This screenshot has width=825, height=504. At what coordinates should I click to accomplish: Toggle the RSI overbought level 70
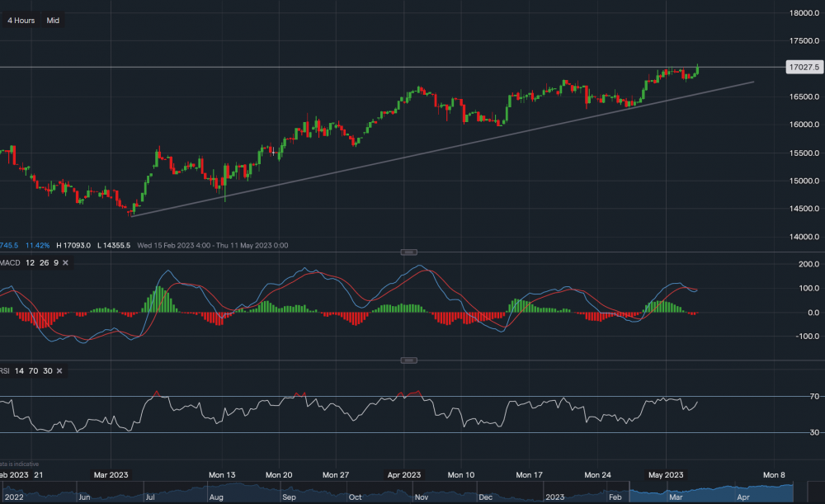32,371
